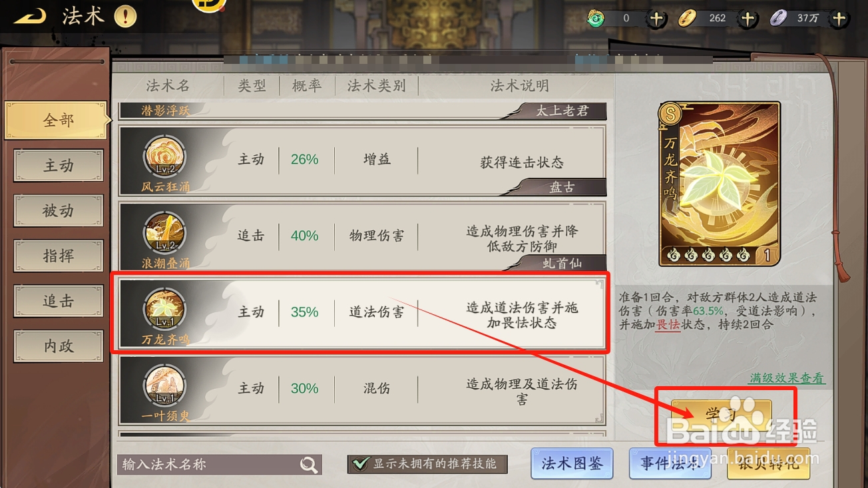Toggle 显示未拥有的推荐技能 checkbox
The height and width of the screenshot is (488, 868).
(361, 464)
